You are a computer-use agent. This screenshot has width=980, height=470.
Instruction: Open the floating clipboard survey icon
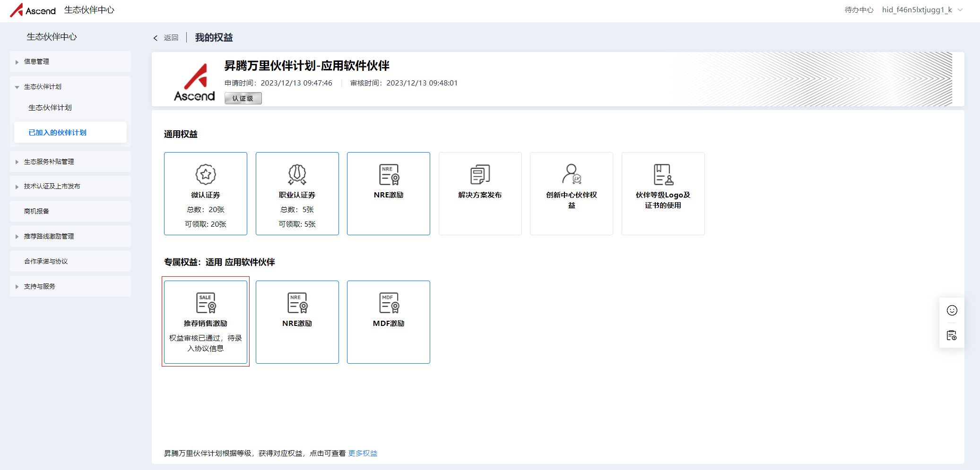tap(952, 335)
